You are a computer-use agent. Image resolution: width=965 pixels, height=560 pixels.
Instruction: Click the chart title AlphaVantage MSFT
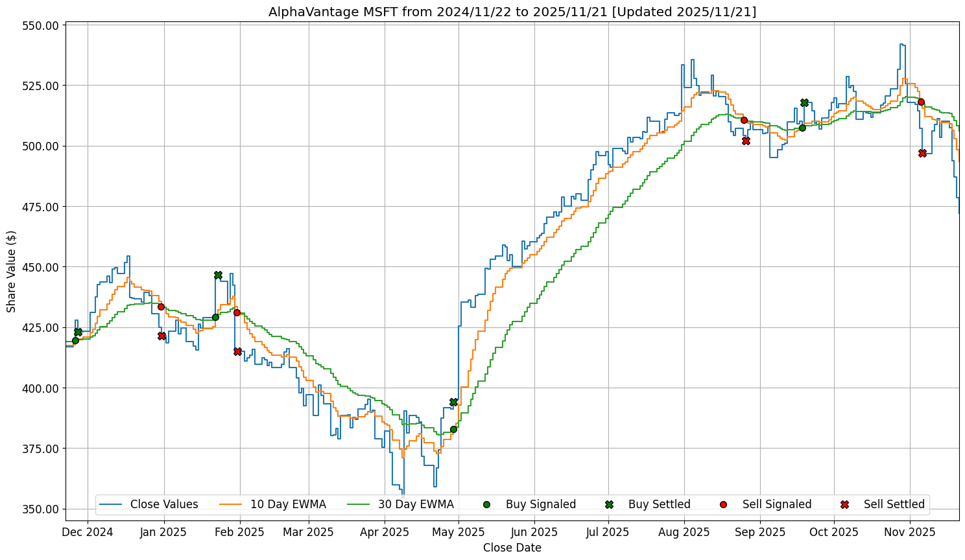pyautogui.click(x=512, y=12)
